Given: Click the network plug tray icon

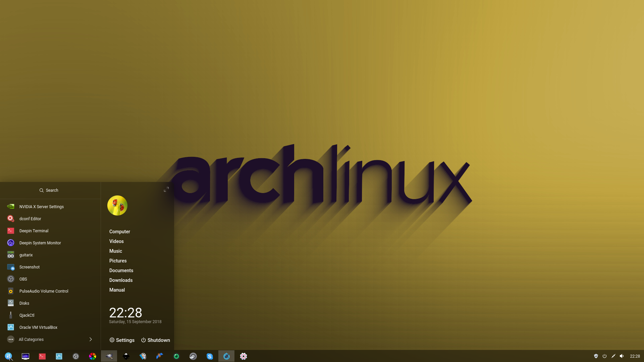Looking at the screenshot, I should click(613, 356).
